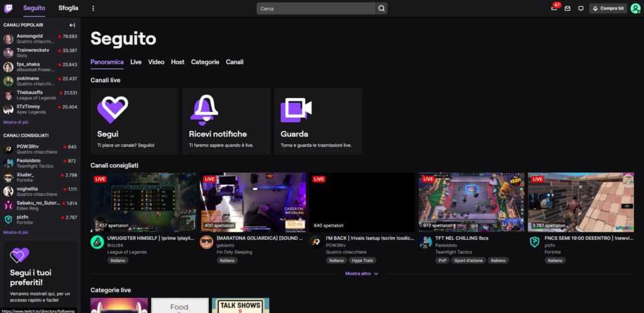
Task: Select the Host tab
Action: (178, 62)
